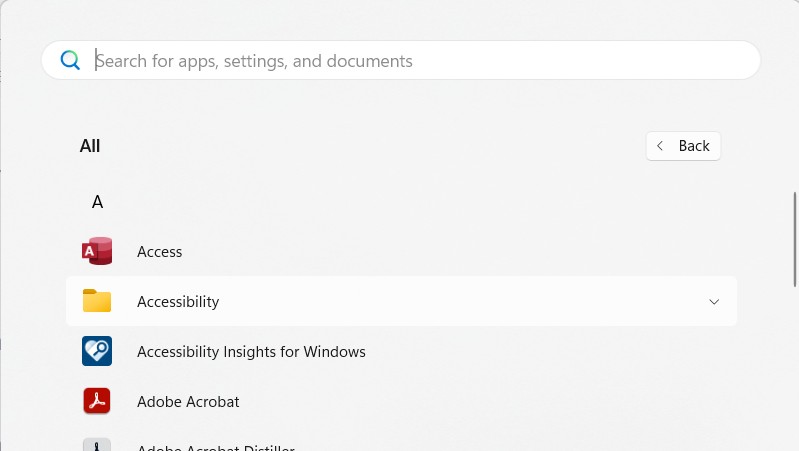Open Accessibility Insights for Windows by name

click(251, 352)
